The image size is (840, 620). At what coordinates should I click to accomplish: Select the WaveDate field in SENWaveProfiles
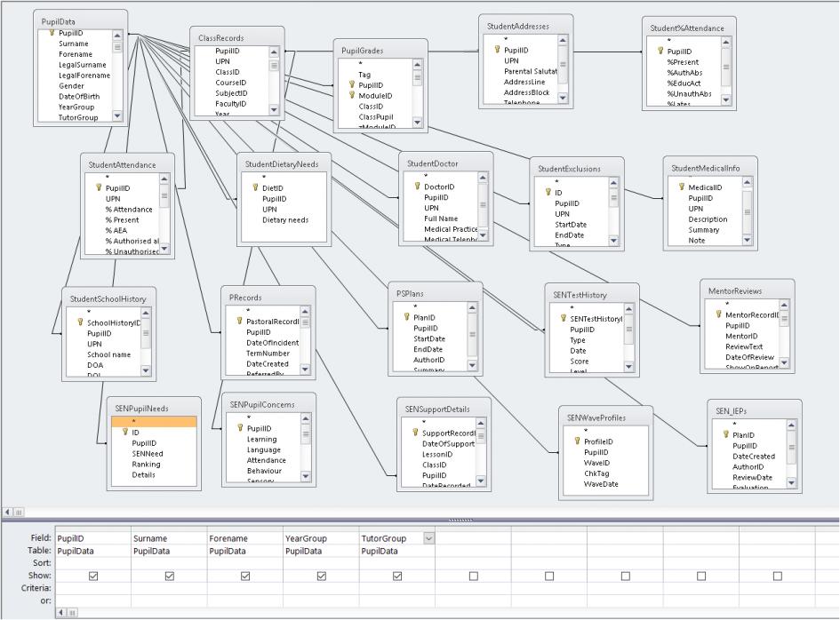(601, 484)
